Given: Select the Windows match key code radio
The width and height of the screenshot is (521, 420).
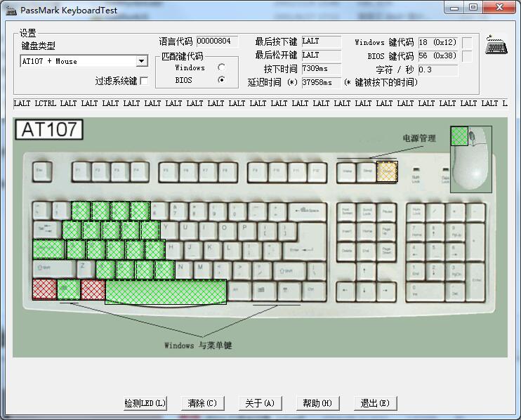Looking at the screenshot, I should click(221, 67).
